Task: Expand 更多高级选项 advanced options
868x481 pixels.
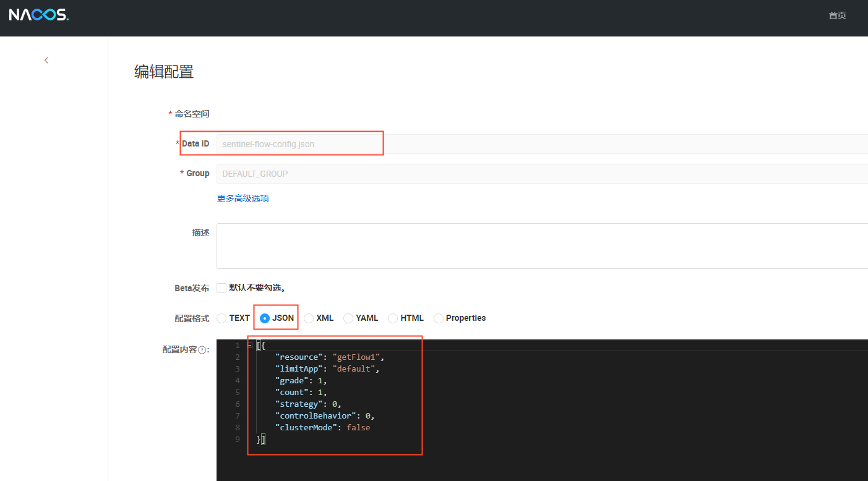Action: [x=243, y=198]
